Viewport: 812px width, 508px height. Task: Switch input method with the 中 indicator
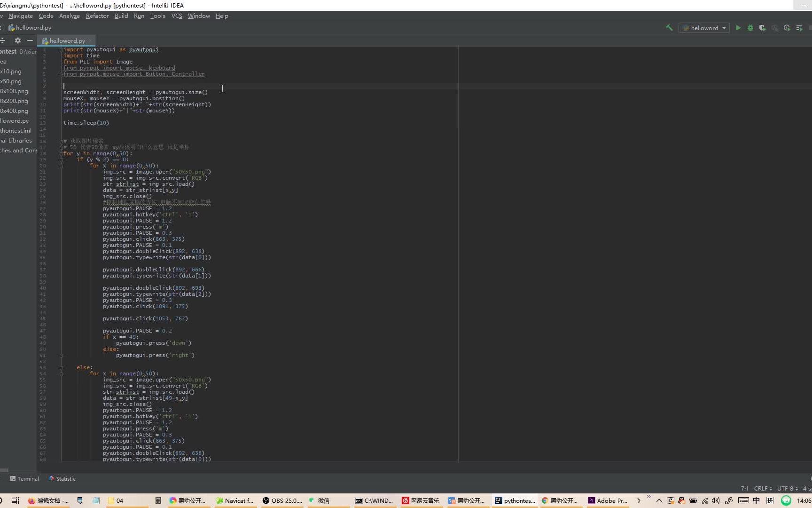pyautogui.click(x=757, y=500)
